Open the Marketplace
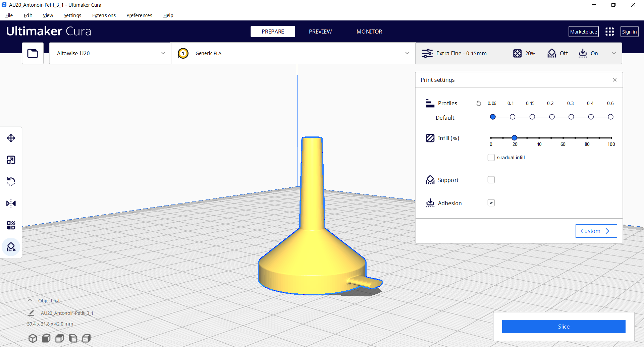Image resolution: width=644 pixels, height=347 pixels. (584, 32)
